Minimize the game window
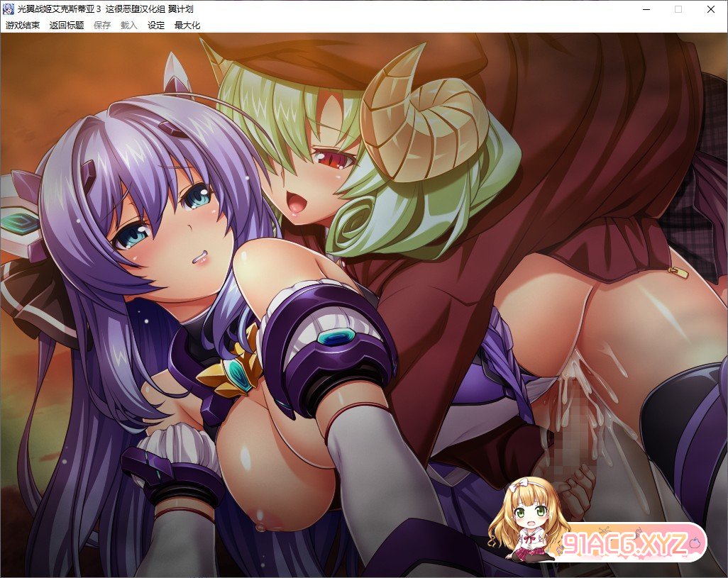Screen dimensions: 728x578 (x=645, y=9)
